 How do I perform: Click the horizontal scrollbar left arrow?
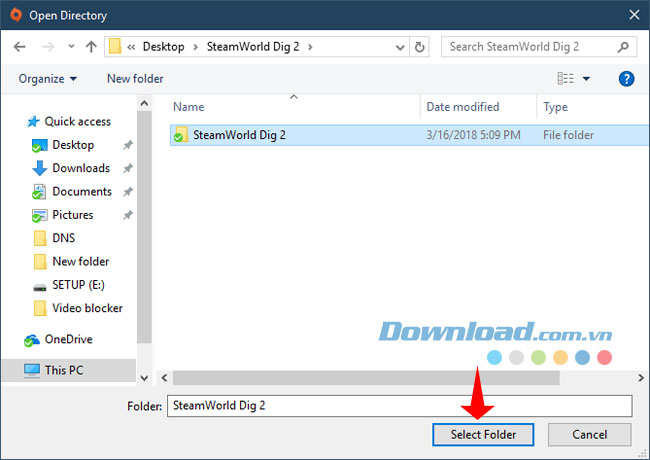pos(165,378)
